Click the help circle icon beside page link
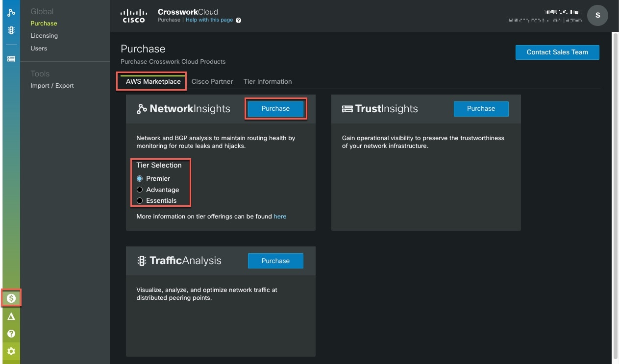The width and height of the screenshot is (619, 364). click(239, 21)
